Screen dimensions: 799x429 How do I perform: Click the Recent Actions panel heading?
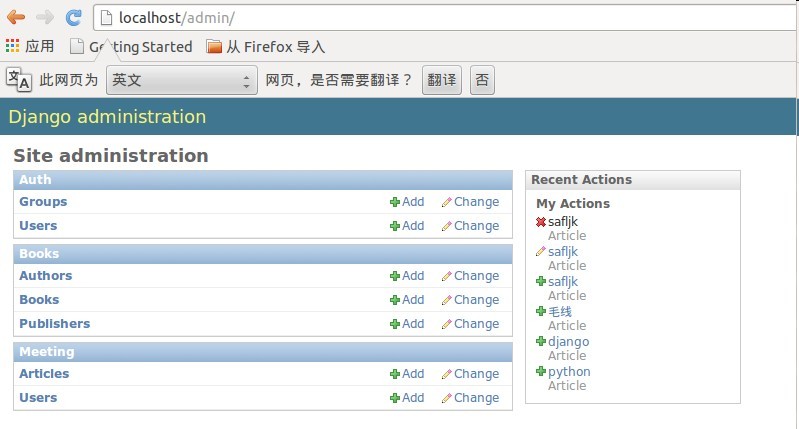tap(581, 180)
